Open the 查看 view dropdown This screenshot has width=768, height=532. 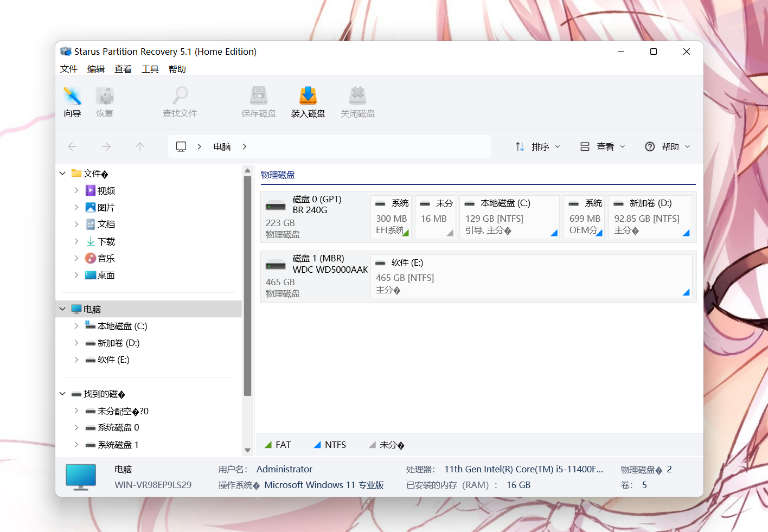coord(603,146)
